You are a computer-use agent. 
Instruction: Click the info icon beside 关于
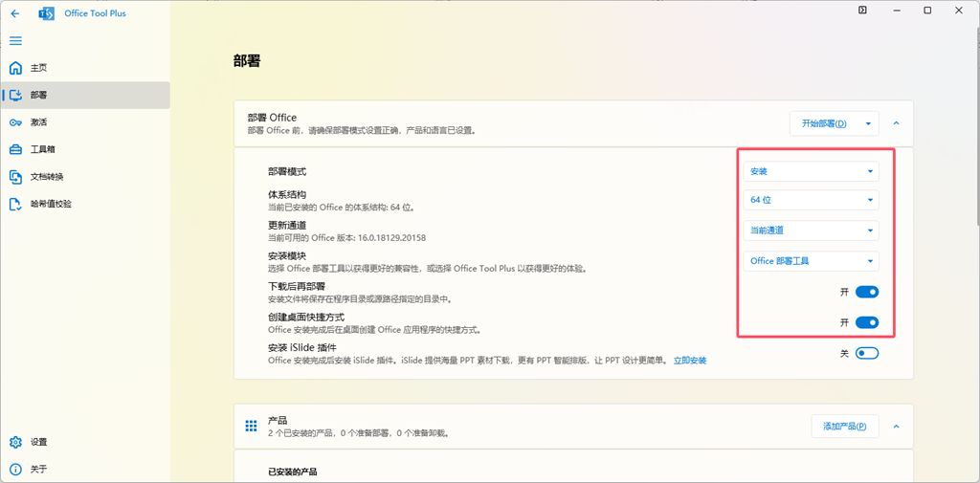click(x=15, y=469)
